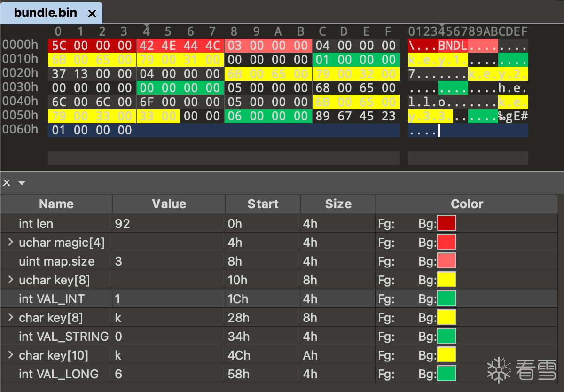The image size is (564, 392).
Task: Click the Start column header
Action: [263, 204]
